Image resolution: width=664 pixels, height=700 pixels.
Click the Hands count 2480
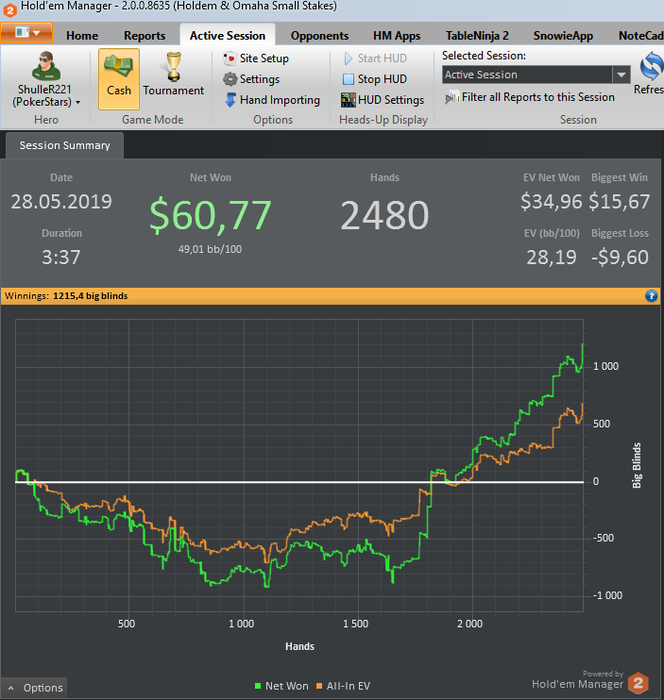pos(384,215)
